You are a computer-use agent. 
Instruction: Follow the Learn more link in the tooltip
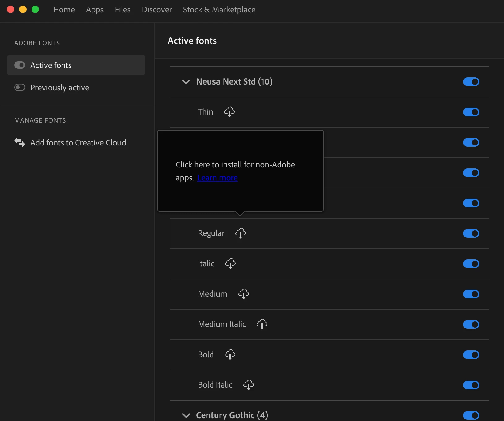tap(217, 178)
